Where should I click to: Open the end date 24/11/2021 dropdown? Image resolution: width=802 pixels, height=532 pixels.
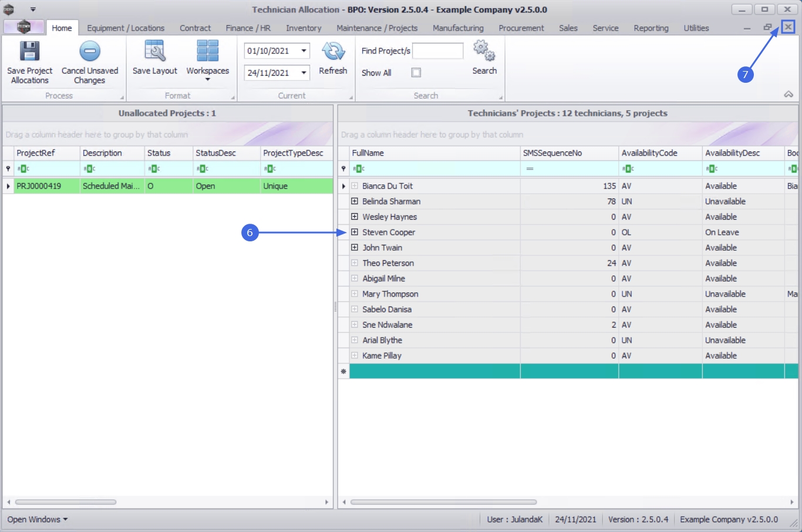coord(304,73)
